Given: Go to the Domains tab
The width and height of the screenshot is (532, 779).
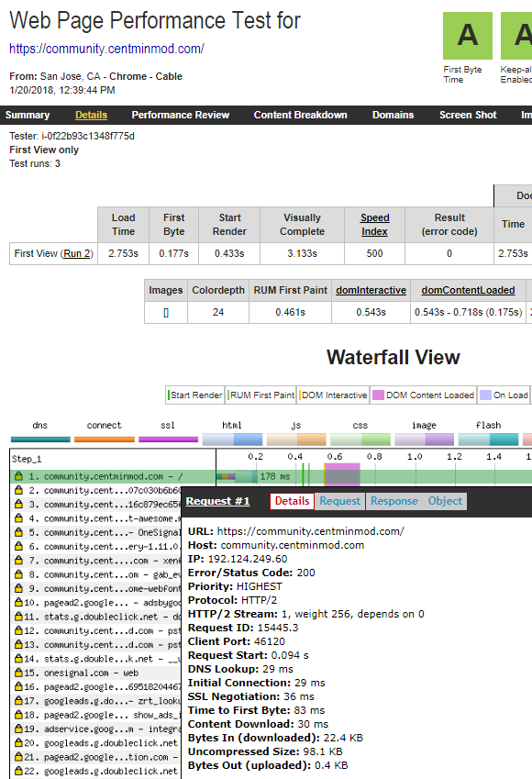Looking at the screenshot, I should point(393,115).
